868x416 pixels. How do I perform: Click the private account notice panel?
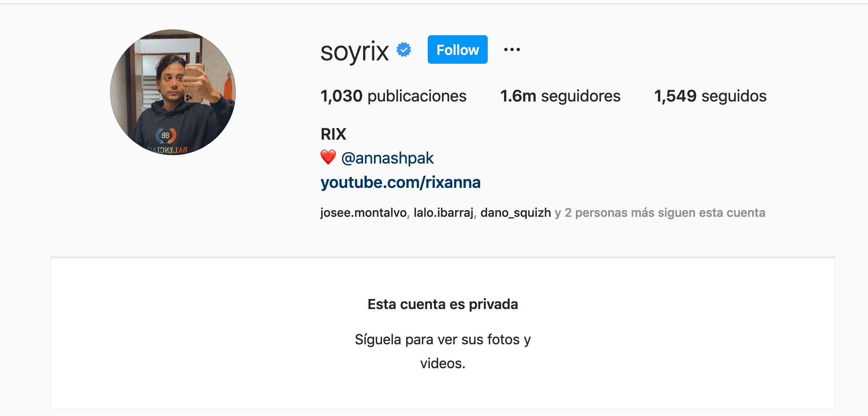pyautogui.click(x=443, y=333)
